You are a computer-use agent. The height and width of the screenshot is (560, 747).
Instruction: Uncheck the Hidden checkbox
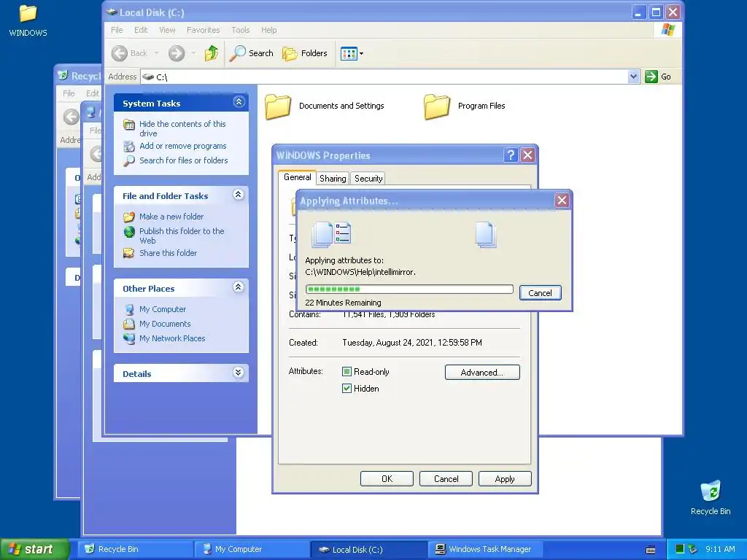[347, 389]
